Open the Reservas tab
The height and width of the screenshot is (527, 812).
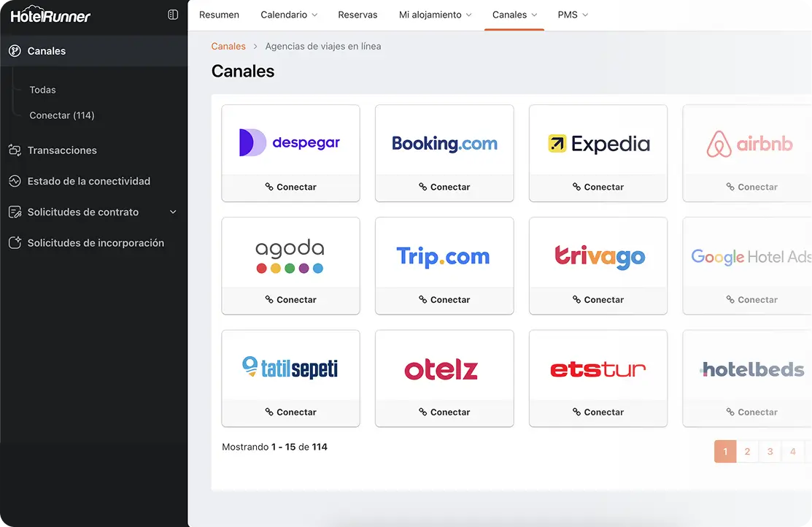[357, 15]
